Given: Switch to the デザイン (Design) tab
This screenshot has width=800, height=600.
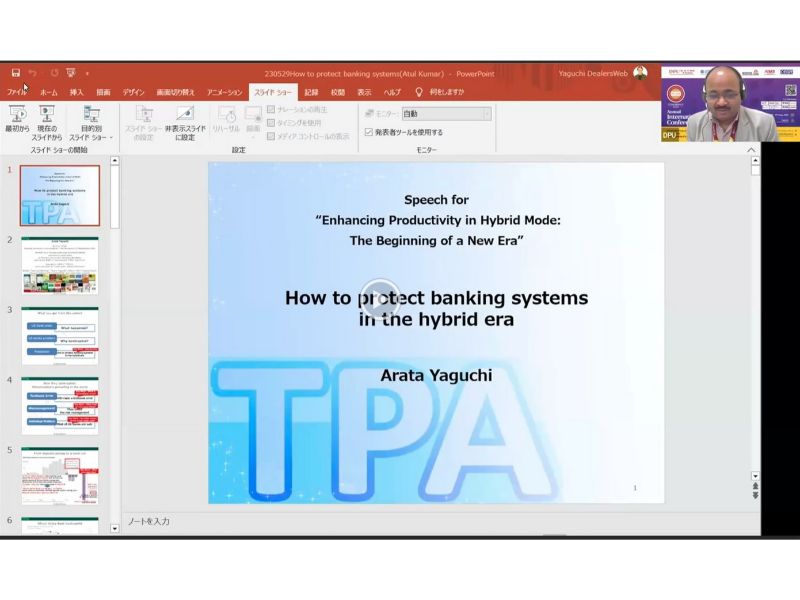Looking at the screenshot, I should pos(133,92).
